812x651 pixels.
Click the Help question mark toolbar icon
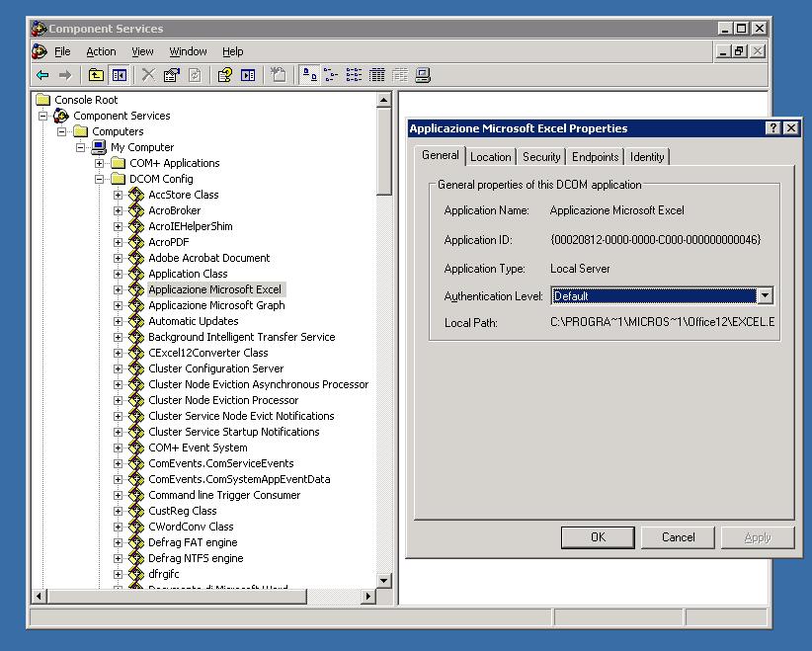(x=224, y=76)
